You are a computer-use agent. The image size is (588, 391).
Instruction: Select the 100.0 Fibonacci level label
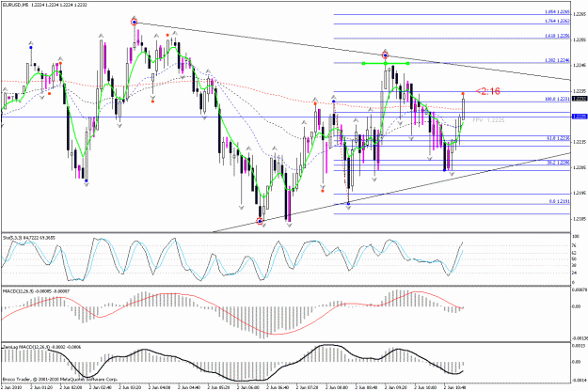point(557,99)
